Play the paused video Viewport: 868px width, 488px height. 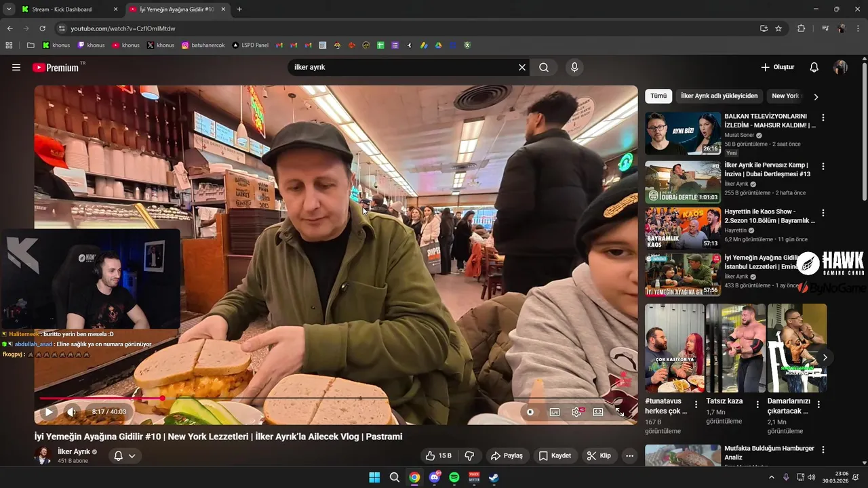tap(49, 412)
